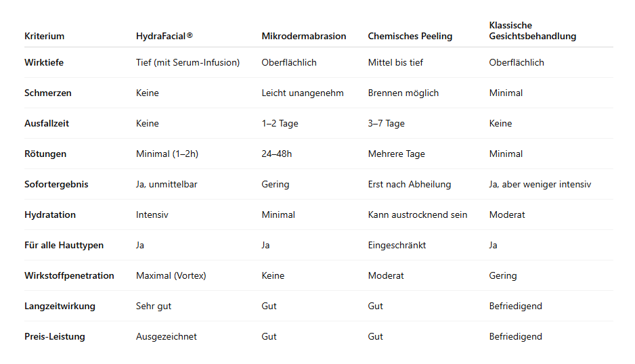Click the Schmerzen row label
The width and height of the screenshot is (635, 364).
click(47, 93)
